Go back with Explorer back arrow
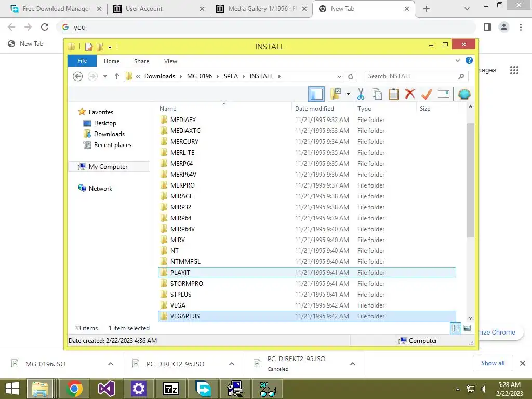 [78, 76]
